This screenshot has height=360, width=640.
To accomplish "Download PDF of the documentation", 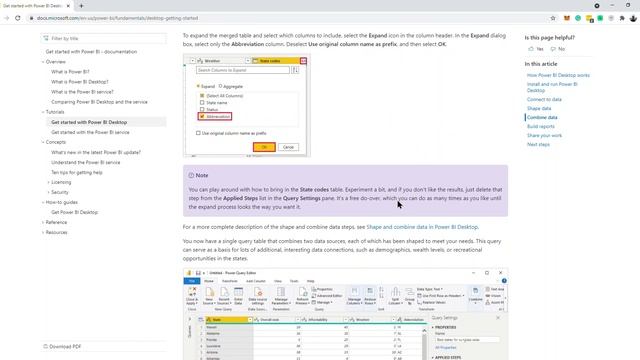I will click(62, 347).
